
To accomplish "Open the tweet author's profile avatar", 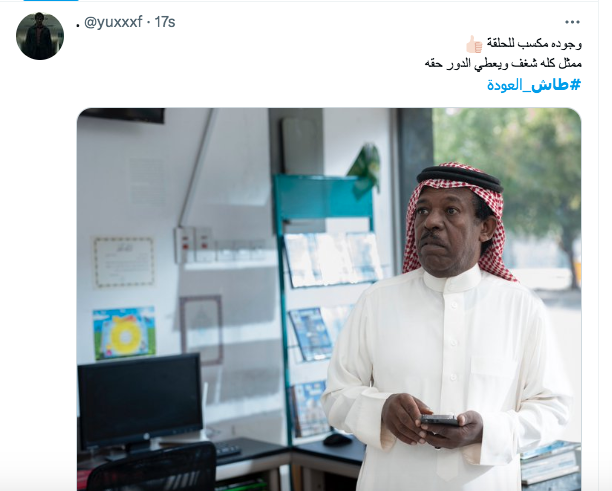I will point(40,36).
